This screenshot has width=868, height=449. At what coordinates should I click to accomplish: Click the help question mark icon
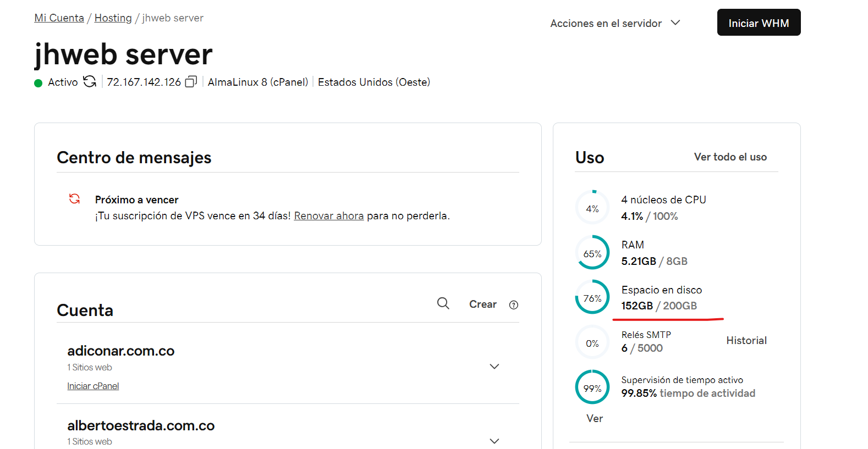click(513, 305)
